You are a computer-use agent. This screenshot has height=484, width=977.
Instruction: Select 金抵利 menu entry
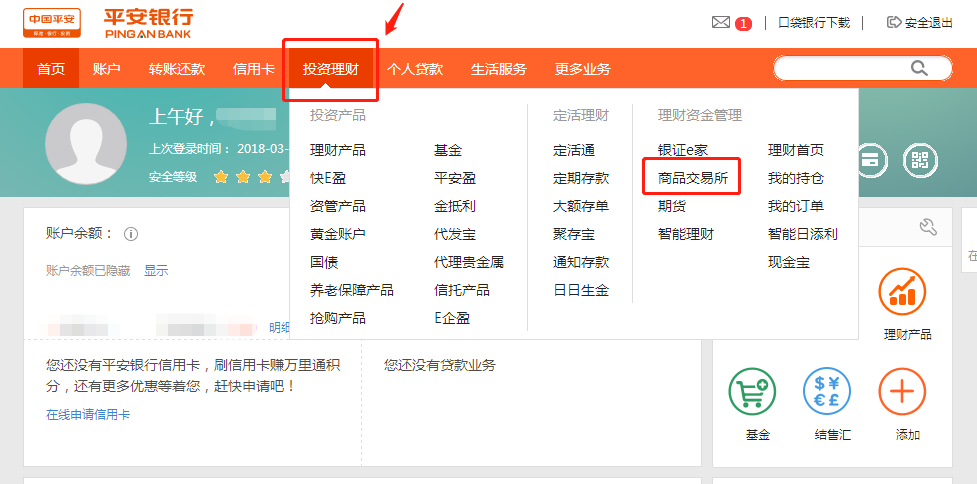[x=455, y=206]
